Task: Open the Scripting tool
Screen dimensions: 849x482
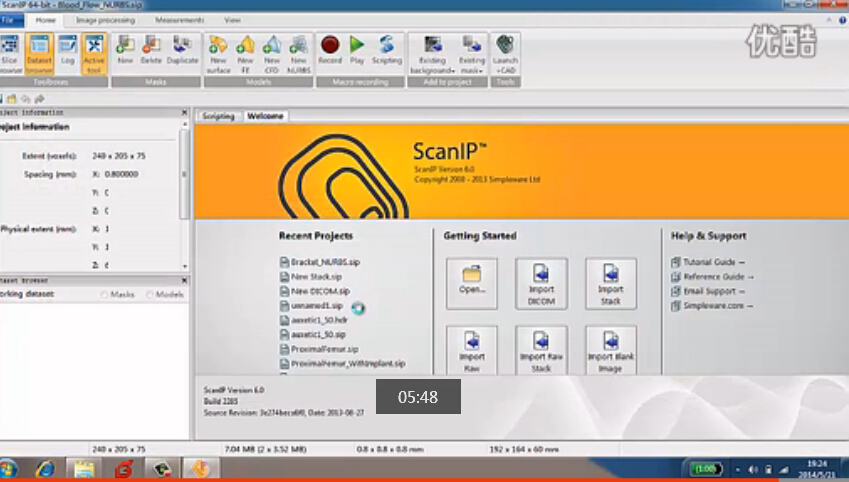Action: 387,50
